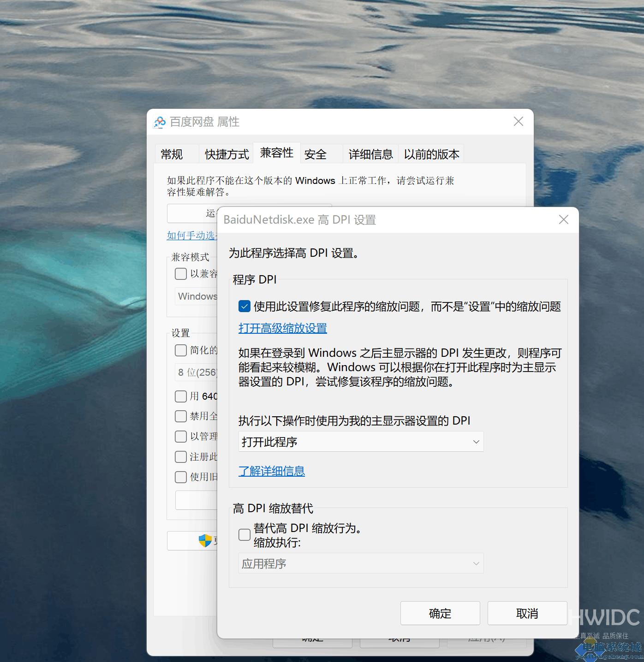Open the 详细信息 tab
This screenshot has width=644, height=662.
click(370, 154)
